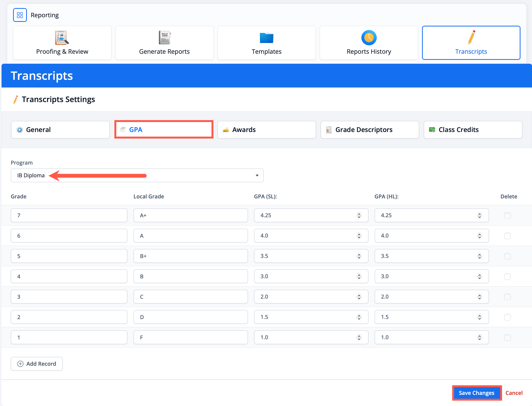The image size is (532, 406).
Task: Tick Delete checkbox for grade 4 row
Action: [507, 276]
